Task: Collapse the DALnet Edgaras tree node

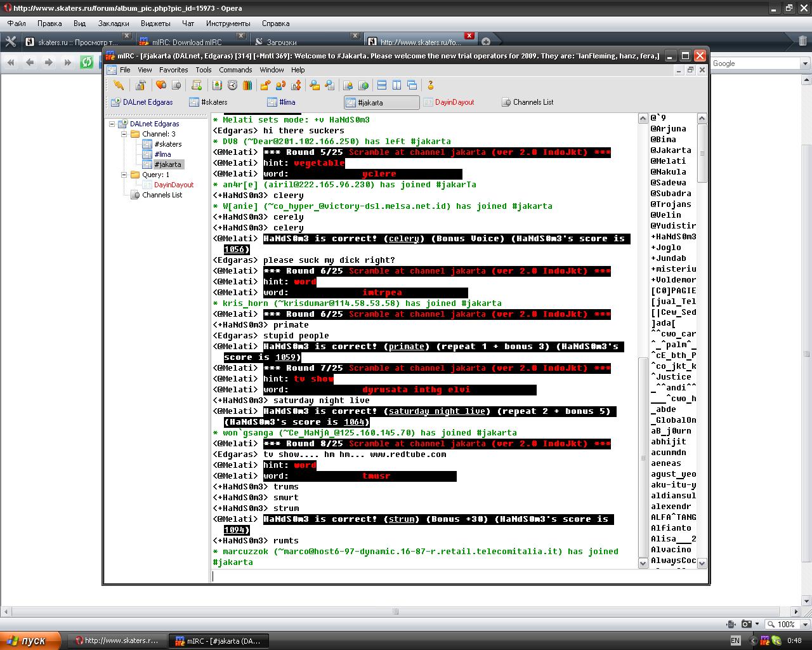Action: 112,124
